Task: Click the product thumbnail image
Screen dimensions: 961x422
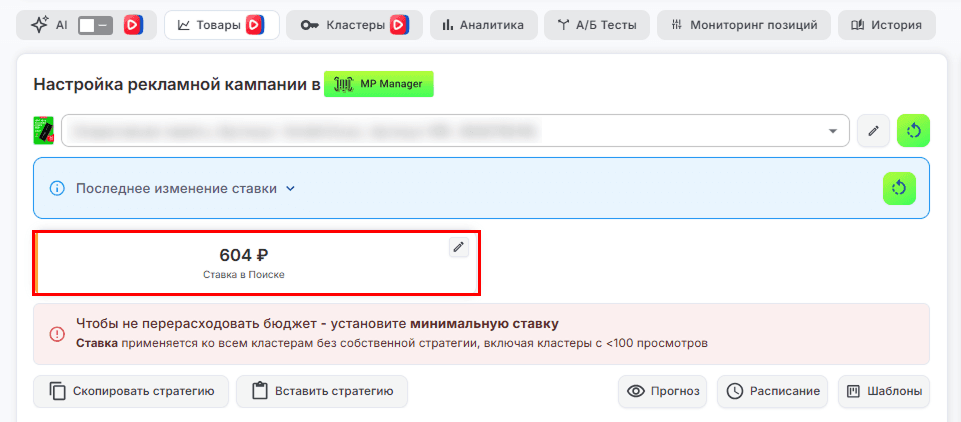Action: click(x=44, y=130)
